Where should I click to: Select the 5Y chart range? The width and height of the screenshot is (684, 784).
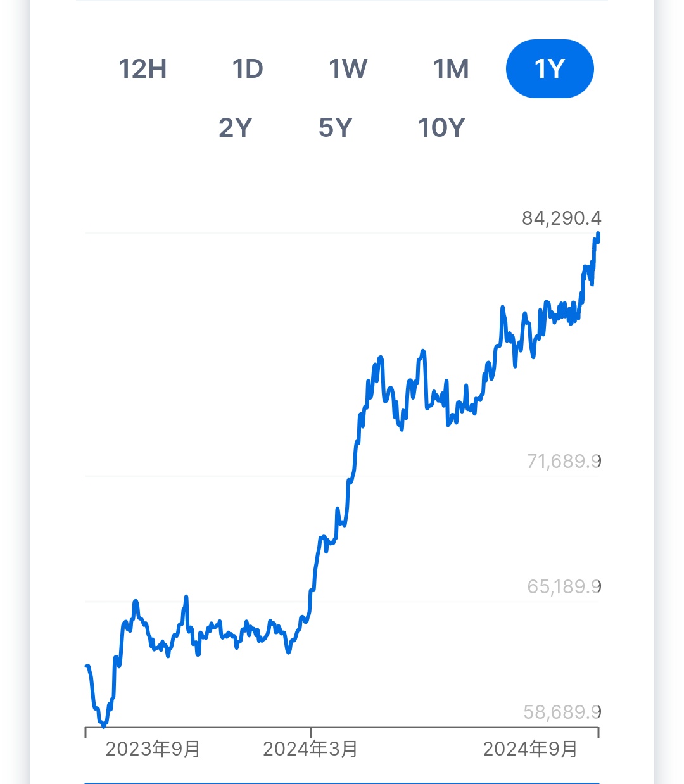click(335, 128)
